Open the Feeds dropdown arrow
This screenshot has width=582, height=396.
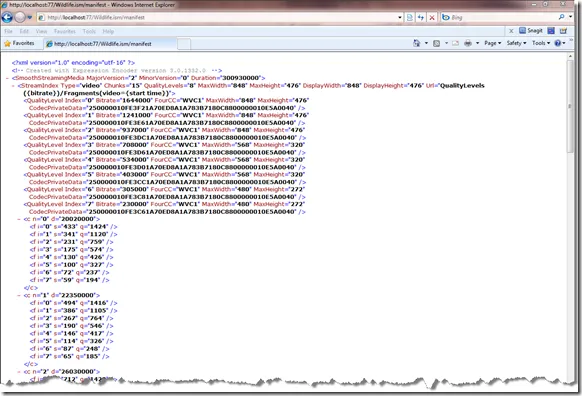click(x=446, y=43)
